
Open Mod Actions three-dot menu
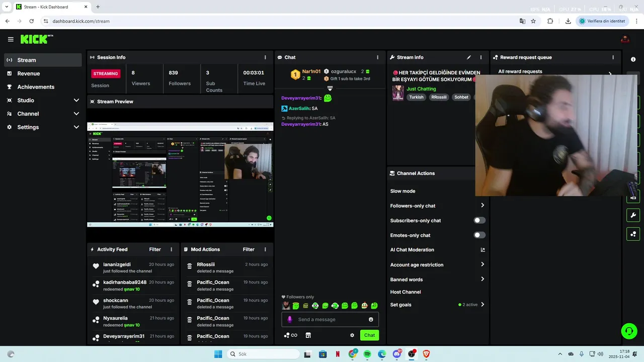(x=265, y=249)
